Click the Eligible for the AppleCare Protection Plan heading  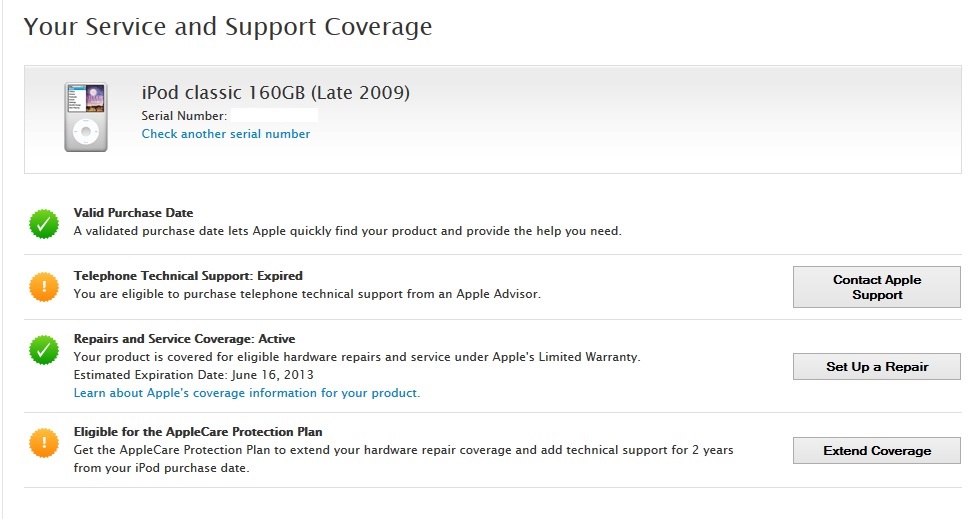pyautogui.click(x=198, y=432)
